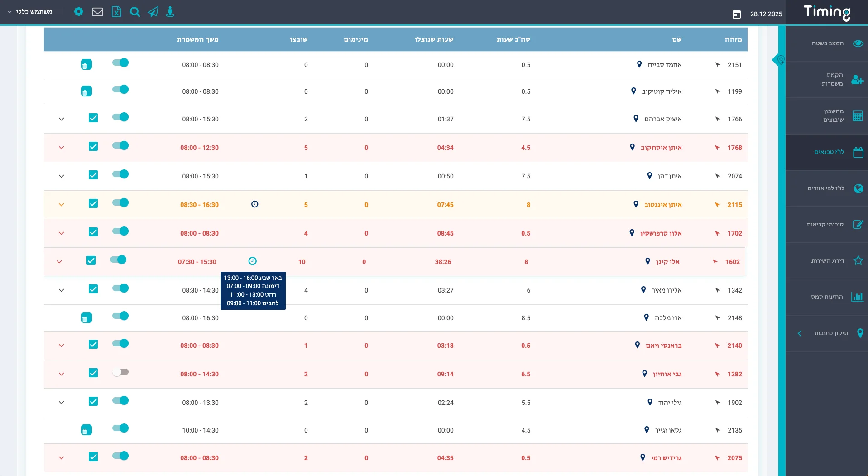Disable the toggle on ארז מלכה row
Screen dimensions: 868x476
[x=120, y=316]
